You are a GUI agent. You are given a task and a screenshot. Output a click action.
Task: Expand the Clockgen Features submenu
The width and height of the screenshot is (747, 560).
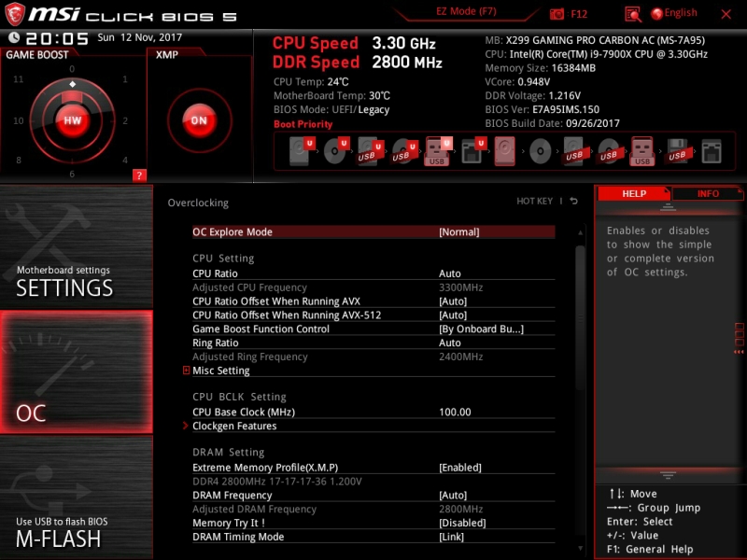(373, 426)
